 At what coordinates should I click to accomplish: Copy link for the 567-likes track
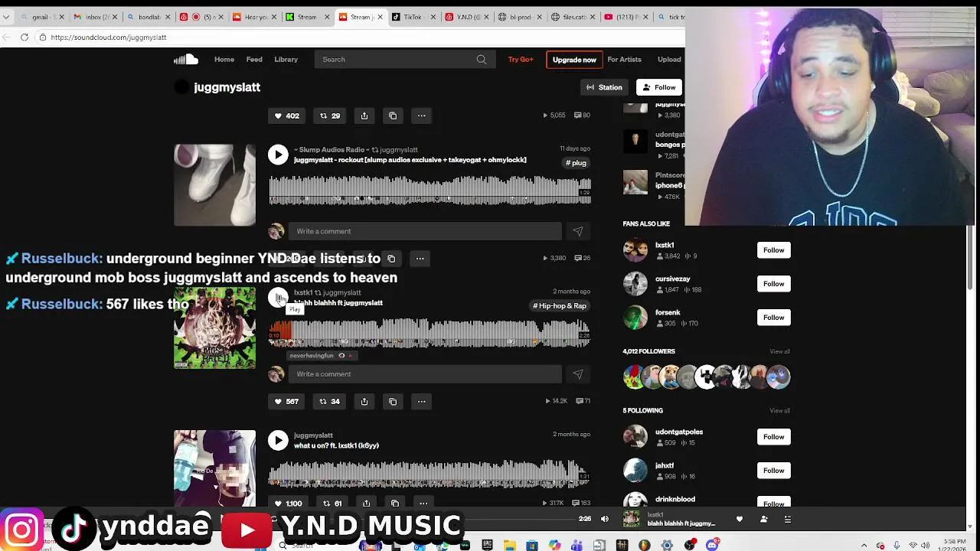[393, 401]
